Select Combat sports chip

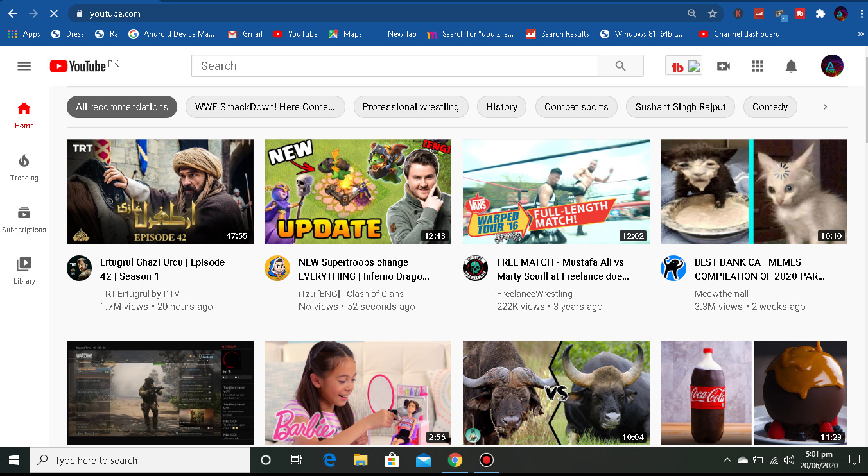577,107
